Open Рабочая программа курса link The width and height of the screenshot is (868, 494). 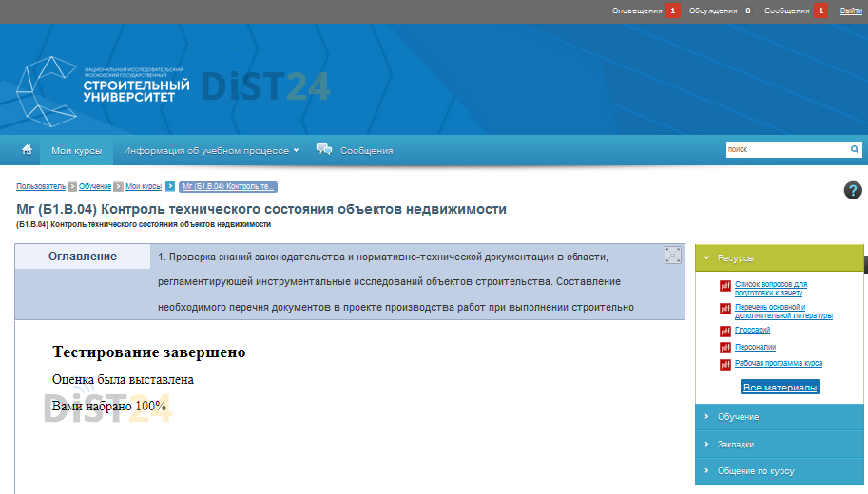779,363
